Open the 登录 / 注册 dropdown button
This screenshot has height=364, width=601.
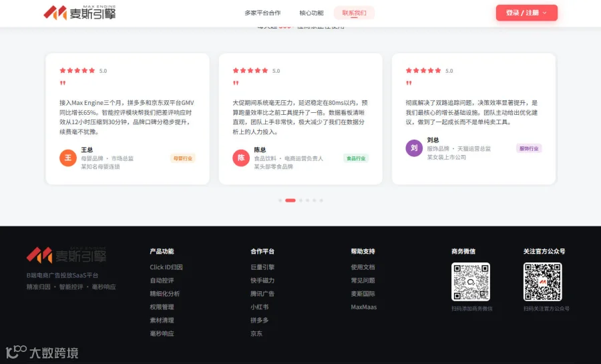pos(527,13)
